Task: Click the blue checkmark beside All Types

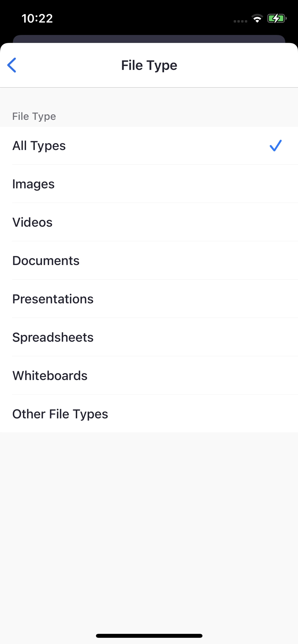Action: point(275,145)
